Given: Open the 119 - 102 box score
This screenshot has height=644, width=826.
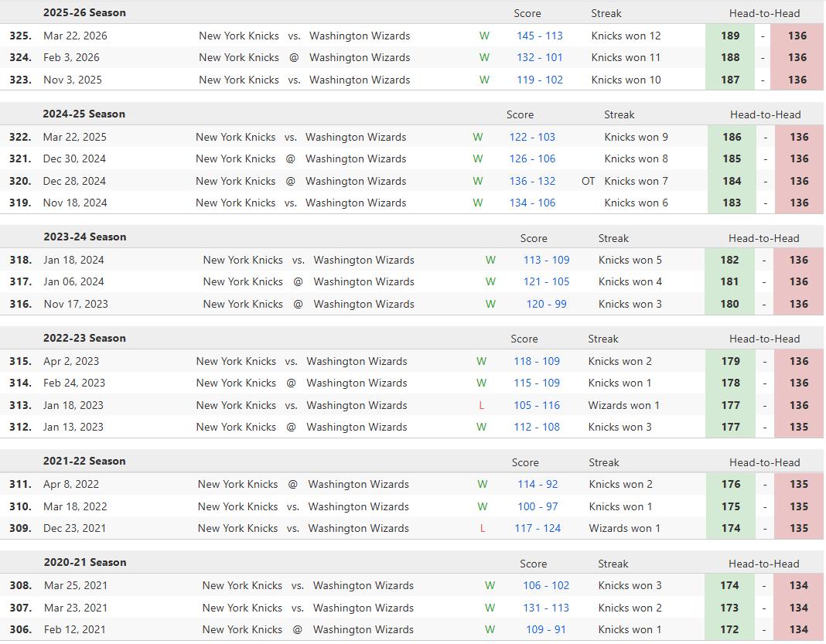Looking at the screenshot, I should (x=540, y=80).
